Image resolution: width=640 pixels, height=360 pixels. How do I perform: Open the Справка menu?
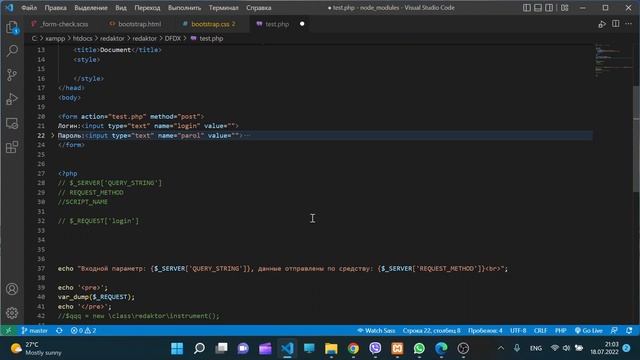tap(259, 8)
